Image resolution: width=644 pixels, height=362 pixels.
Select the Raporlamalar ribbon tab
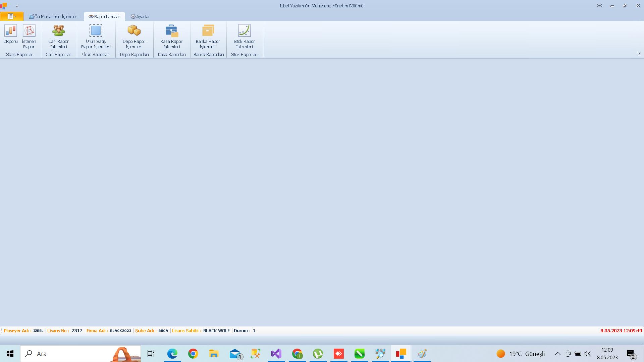[104, 16]
